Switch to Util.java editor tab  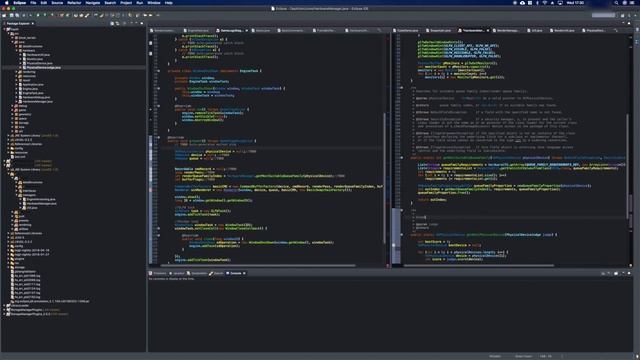click(535, 31)
